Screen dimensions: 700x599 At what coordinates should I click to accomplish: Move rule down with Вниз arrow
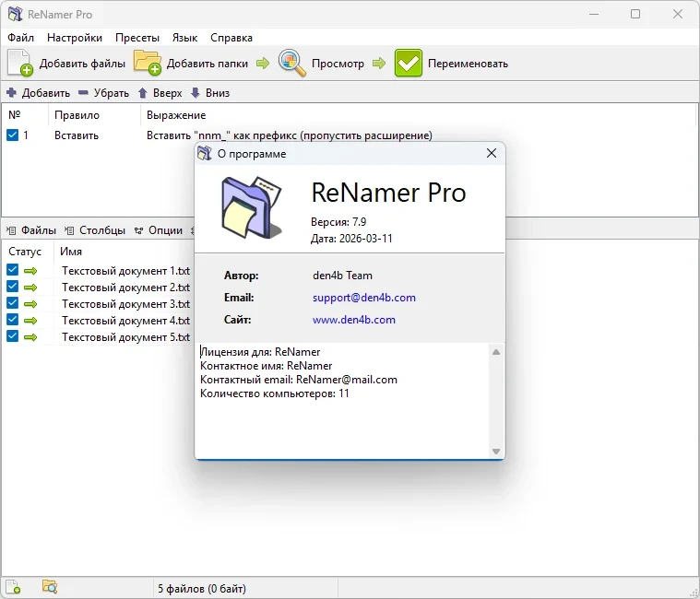pos(210,93)
